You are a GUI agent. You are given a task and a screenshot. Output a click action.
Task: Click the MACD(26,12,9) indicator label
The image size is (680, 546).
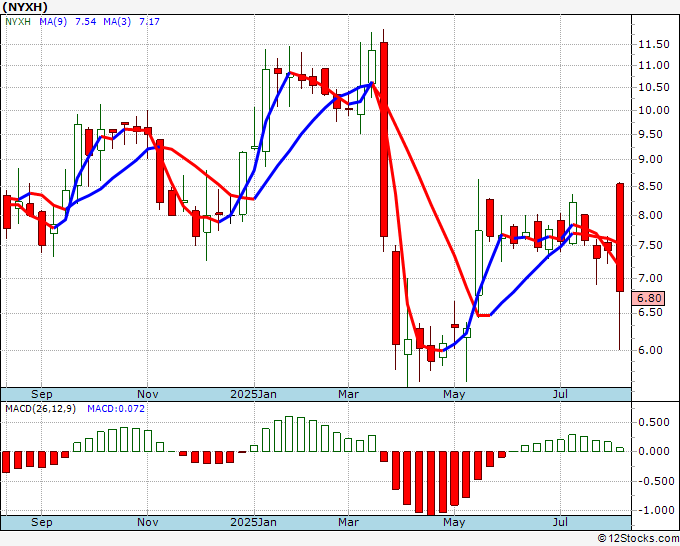[40, 409]
